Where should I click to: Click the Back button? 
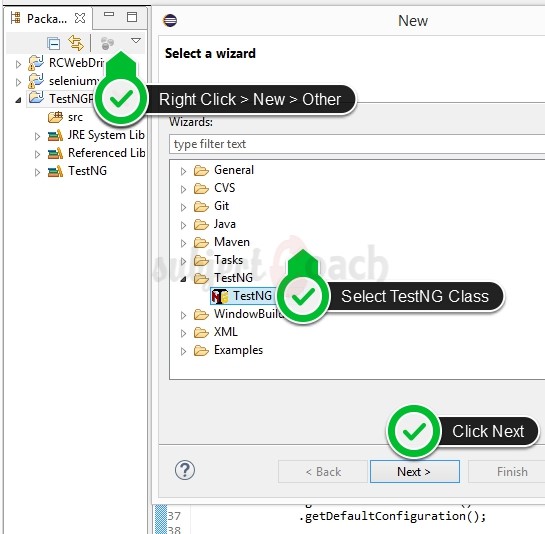pyautogui.click(x=323, y=472)
